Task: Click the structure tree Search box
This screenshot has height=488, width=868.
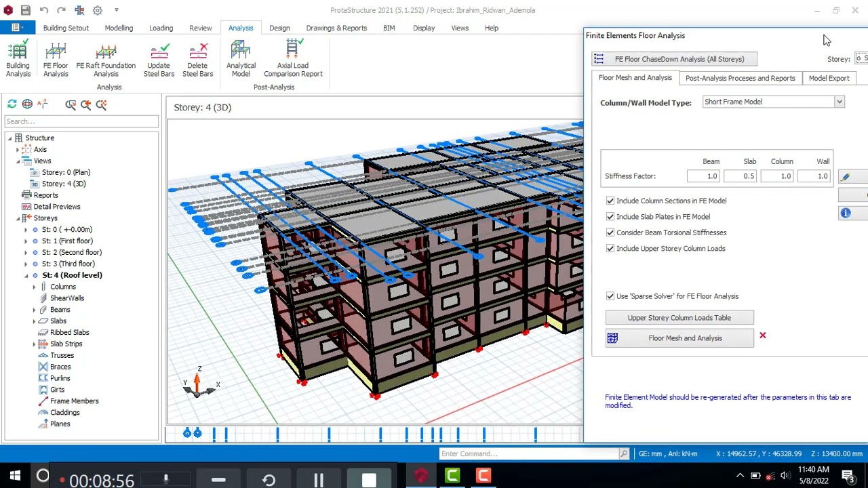Action: 81,121
